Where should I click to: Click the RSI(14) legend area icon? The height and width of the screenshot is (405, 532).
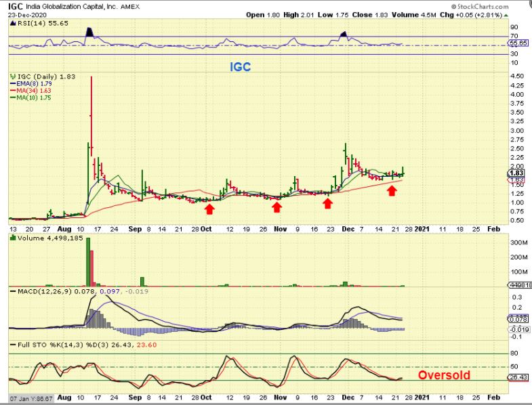point(13,24)
